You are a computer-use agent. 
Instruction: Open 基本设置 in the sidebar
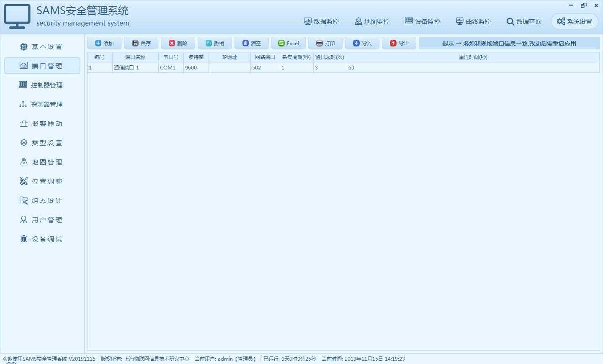pos(42,46)
